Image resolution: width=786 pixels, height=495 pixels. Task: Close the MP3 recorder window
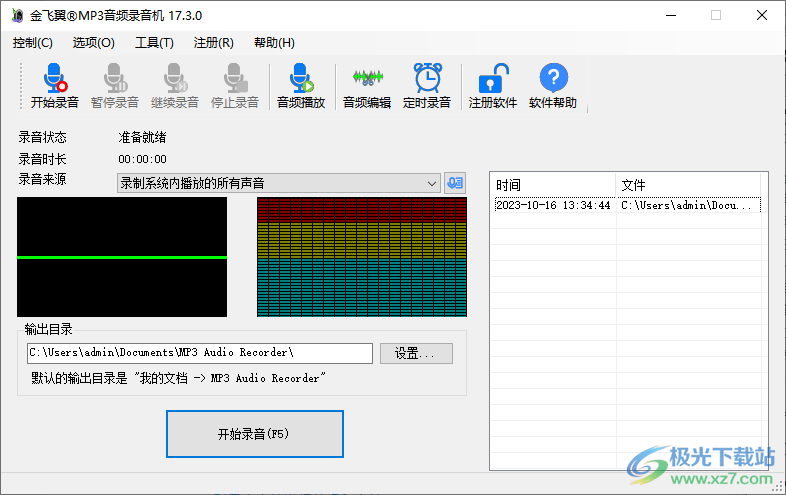click(762, 16)
